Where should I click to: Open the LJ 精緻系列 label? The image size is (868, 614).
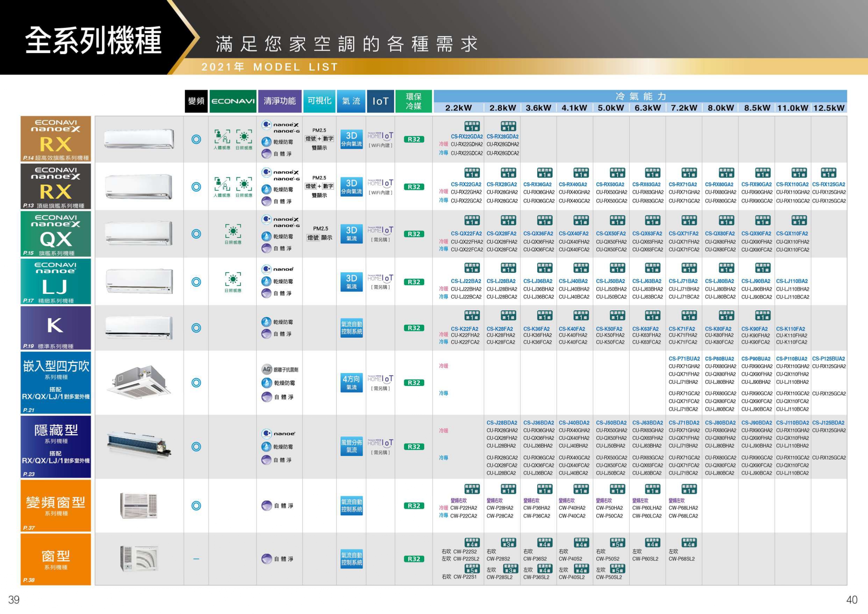point(56,282)
